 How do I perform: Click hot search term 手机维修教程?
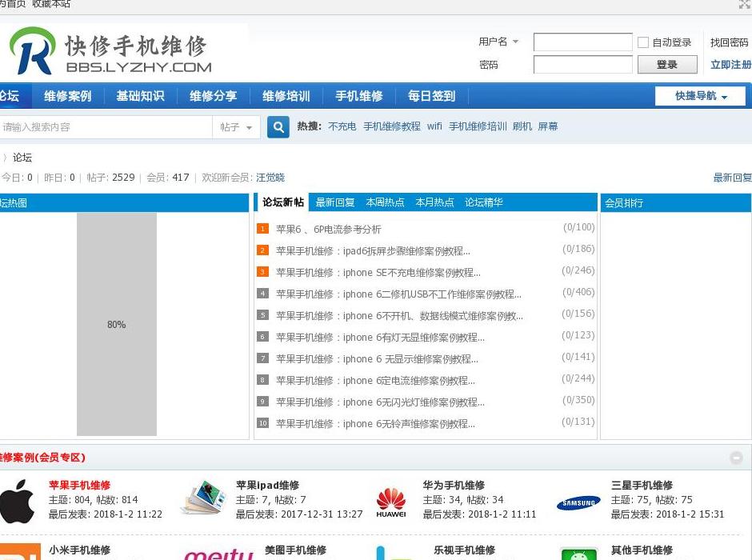click(392, 126)
